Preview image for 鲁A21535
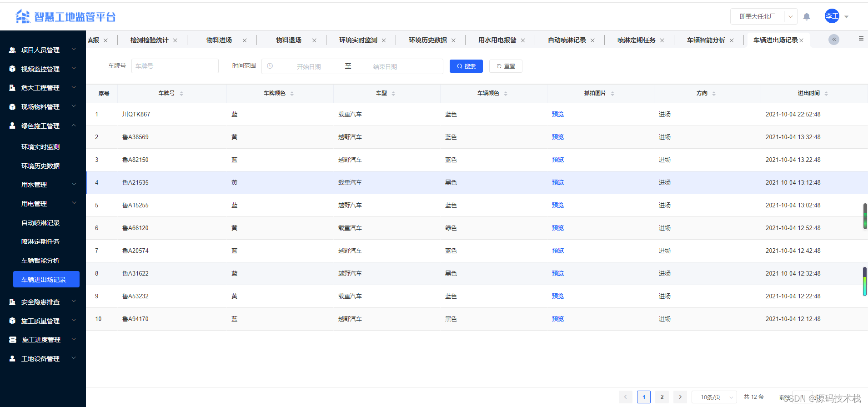Screen dimensions: 868x407 click(x=558, y=182)
